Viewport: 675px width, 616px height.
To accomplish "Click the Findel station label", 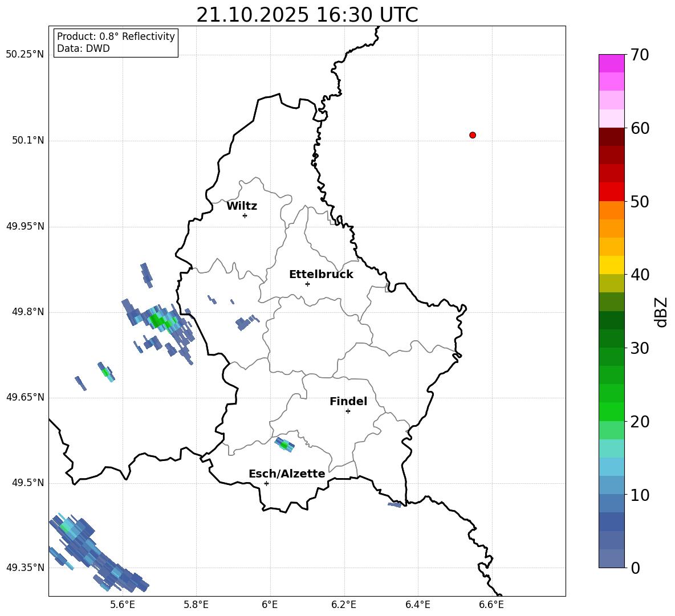I will pos(348,401).
